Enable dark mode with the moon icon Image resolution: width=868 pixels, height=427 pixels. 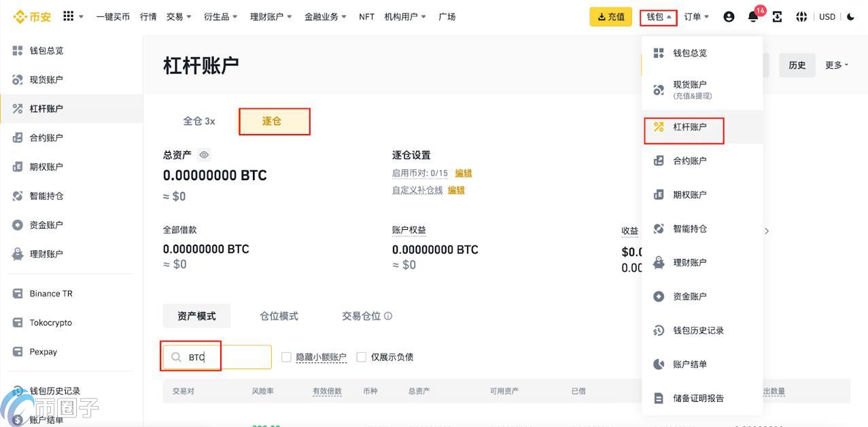[x=852, y=16]
